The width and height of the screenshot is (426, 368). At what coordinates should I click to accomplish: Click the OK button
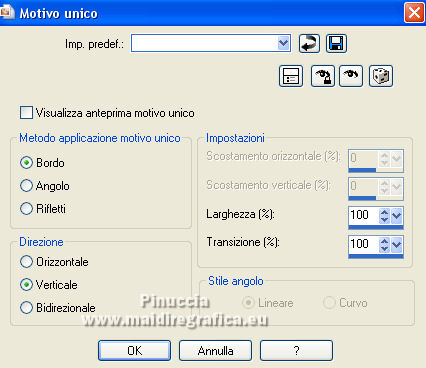point(134,350)
